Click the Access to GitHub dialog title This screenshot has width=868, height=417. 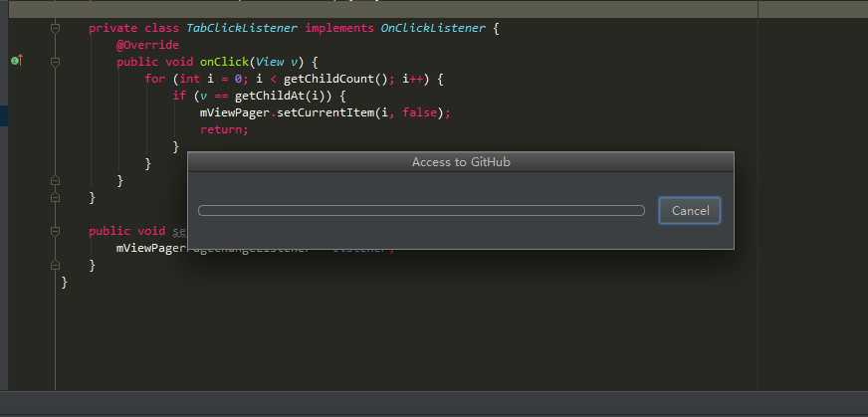point(461,161)
